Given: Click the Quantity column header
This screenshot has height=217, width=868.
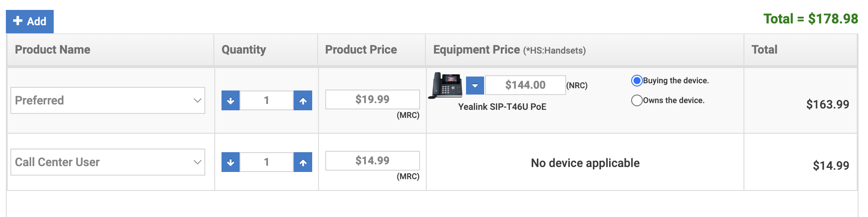Looking at the screenshot, I should [x=244, y=50].
